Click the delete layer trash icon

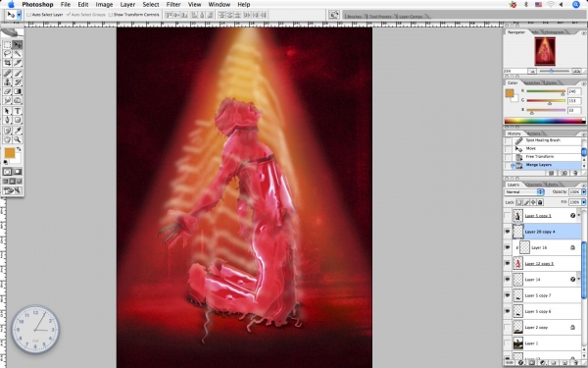tap(575, 363)
